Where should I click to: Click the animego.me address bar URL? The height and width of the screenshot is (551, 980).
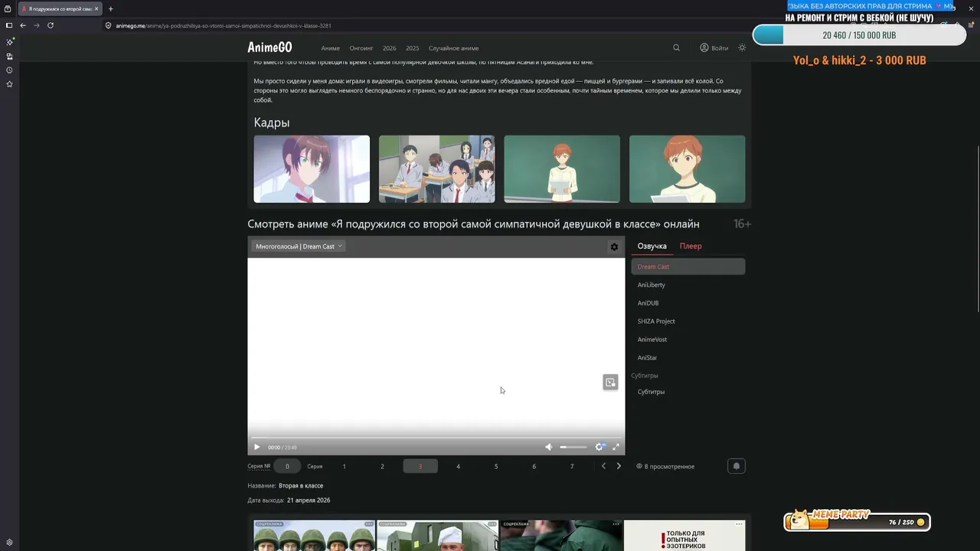click(224, 25)
